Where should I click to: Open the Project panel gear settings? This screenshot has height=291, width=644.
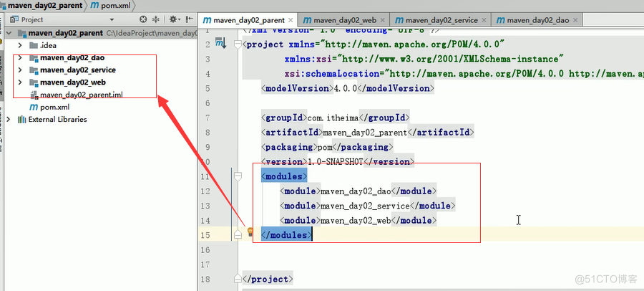(x=174, y=19)
